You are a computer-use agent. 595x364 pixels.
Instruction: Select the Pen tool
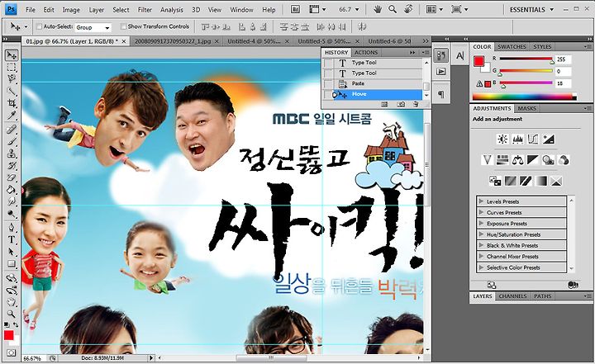(x=12, y=228)
